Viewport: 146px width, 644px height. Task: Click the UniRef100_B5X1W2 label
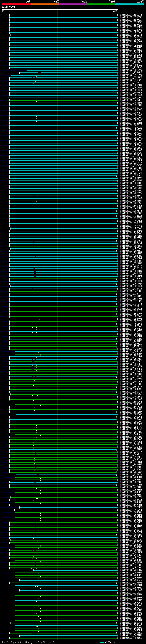[131, 263]
